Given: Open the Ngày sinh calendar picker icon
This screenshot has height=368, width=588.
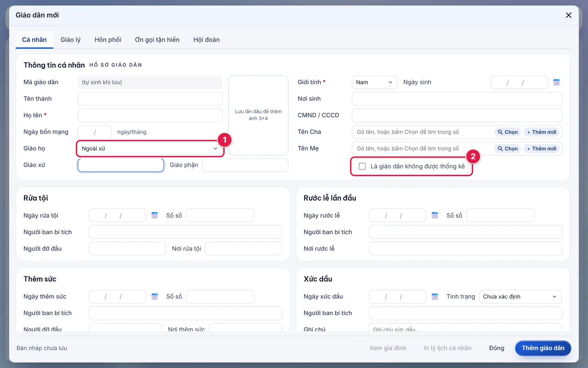Looking at the screenshot, I should (556, 82).
